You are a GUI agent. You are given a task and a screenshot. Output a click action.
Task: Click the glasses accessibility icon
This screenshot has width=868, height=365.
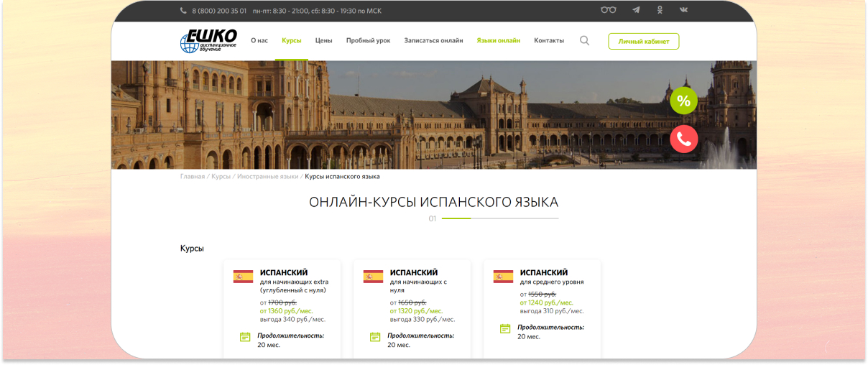point(608,11)
